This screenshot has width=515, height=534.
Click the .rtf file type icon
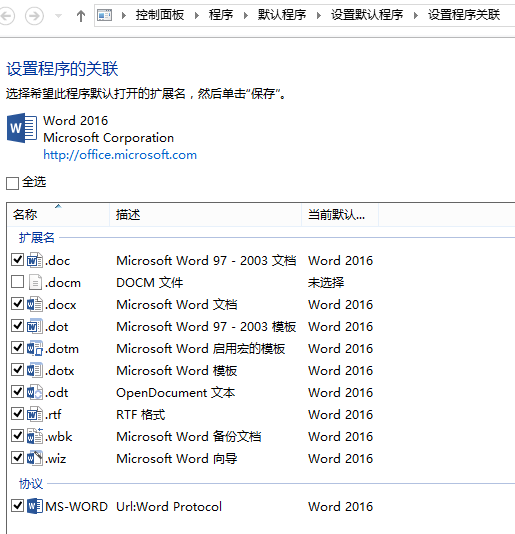[x=35, y=414]
